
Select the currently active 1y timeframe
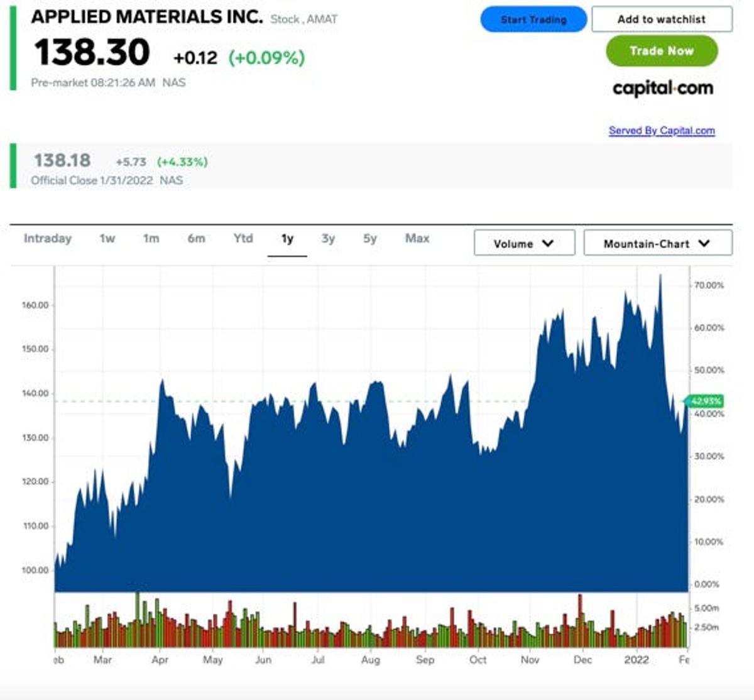click(x=287, y=239)
